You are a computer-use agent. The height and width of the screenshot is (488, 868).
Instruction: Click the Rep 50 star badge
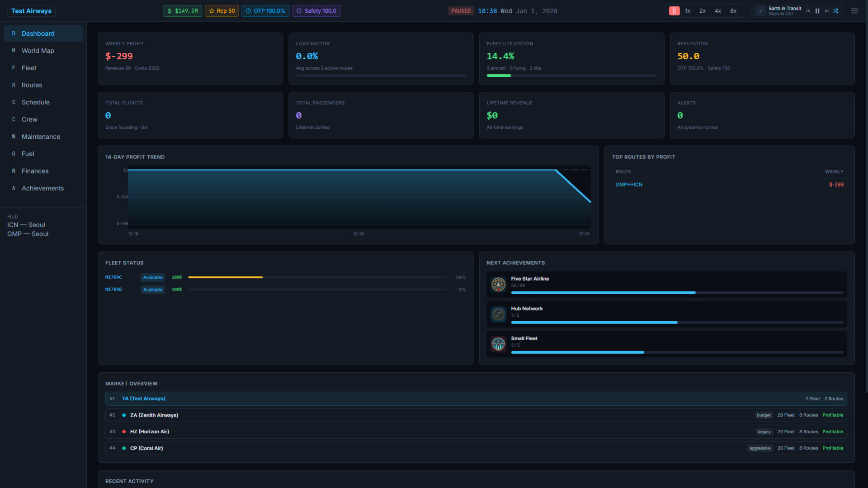(x=222, y=11)
